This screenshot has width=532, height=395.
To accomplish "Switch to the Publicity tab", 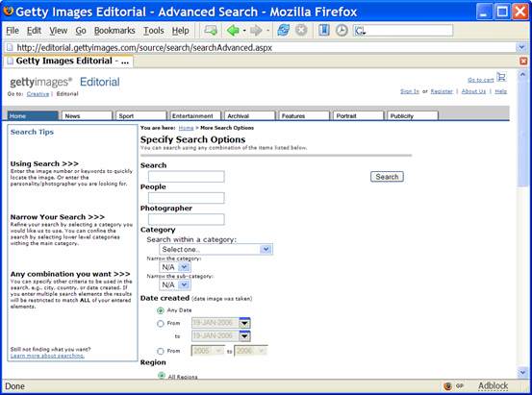I will (x=413, y=115).
